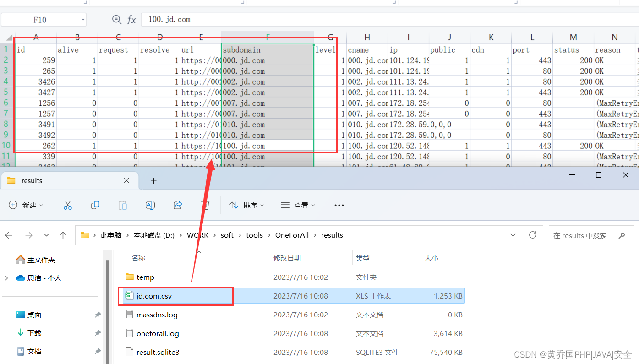Viewport: 639px width, 364px height.
Task: Click soft in the address path
Action: tap(227, 235)
